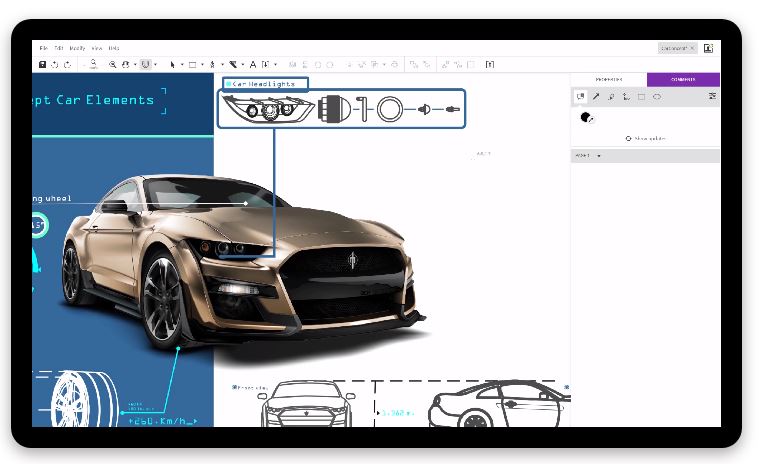Redo the last action

pyautogui.click(x=67, y=64)
